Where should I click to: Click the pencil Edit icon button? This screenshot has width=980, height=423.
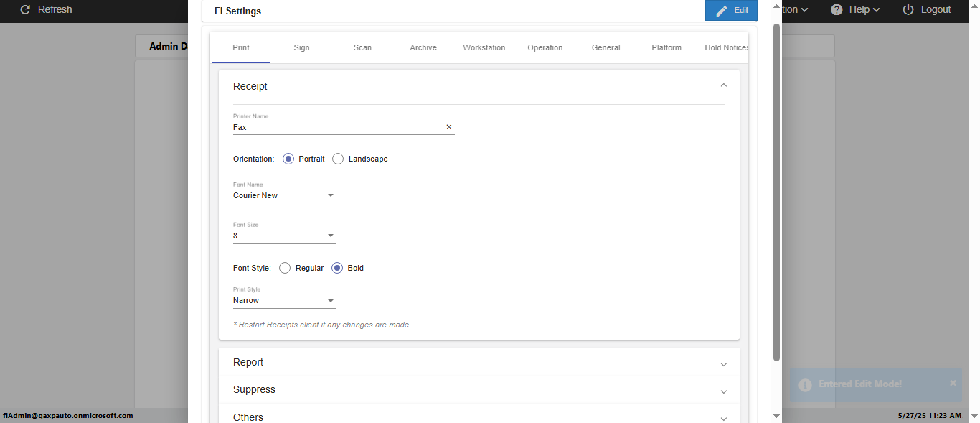coord(721,11)
